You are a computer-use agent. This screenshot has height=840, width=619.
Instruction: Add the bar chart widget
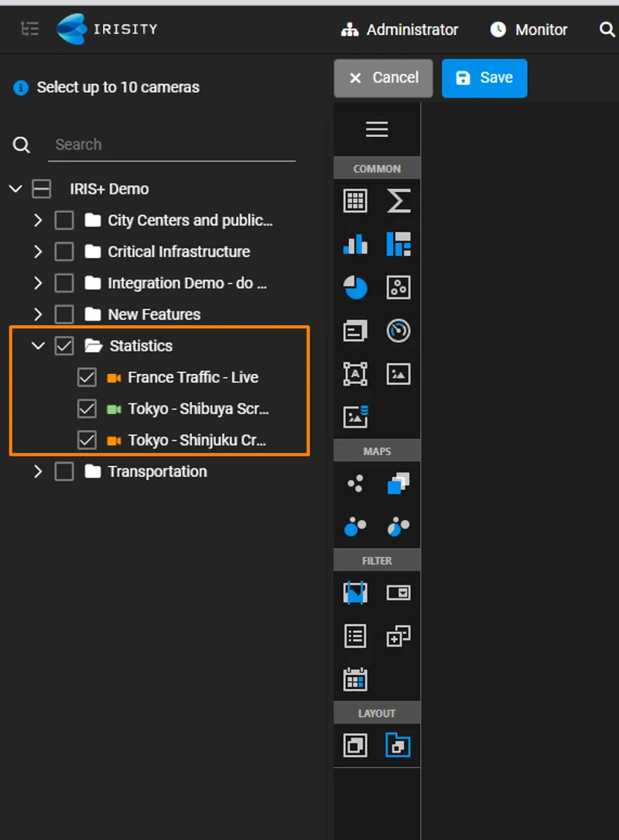[x=354, y=244]
